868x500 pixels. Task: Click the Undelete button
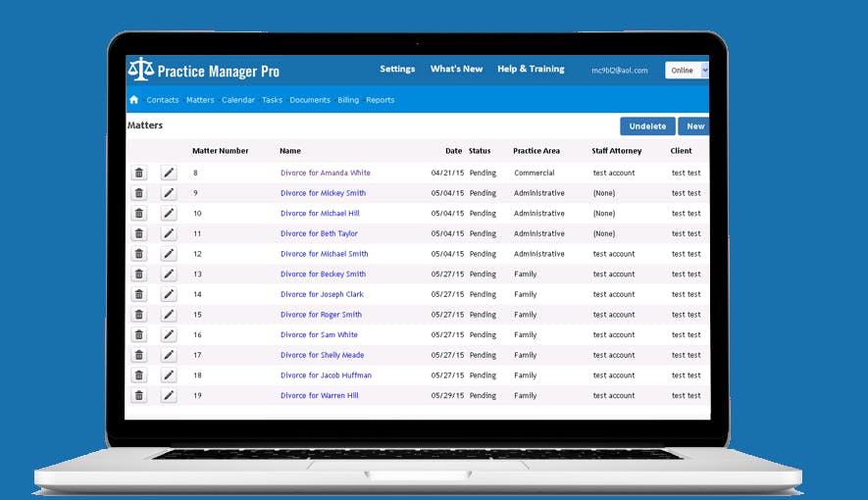point(647,126)
